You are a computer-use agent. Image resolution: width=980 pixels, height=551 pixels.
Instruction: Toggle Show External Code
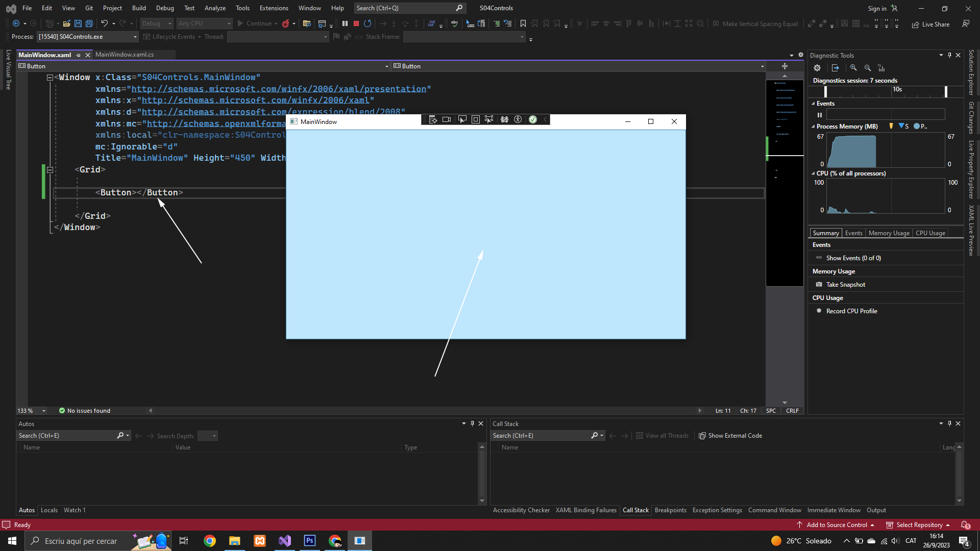(x=730, y=436)
